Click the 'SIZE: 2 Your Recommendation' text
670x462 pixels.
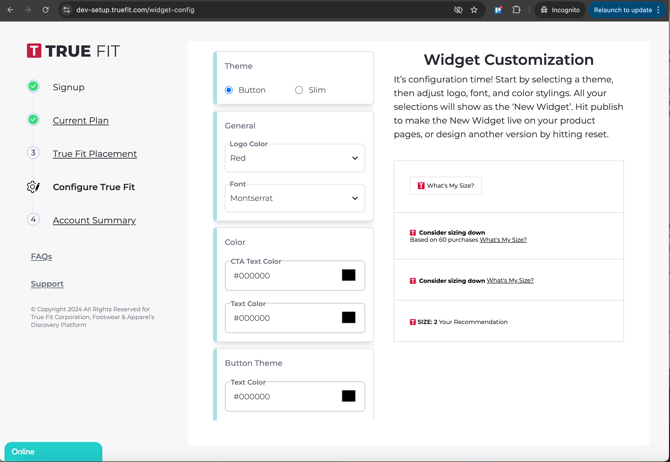pyautogui.click(x=462, y=322)
